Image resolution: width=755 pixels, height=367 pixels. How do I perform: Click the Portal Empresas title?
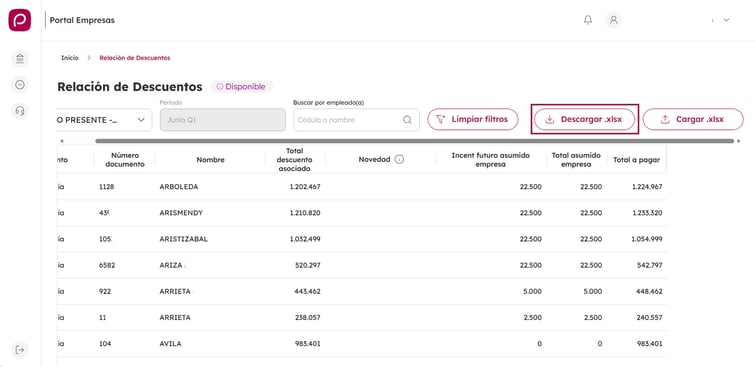coord(82,20)
